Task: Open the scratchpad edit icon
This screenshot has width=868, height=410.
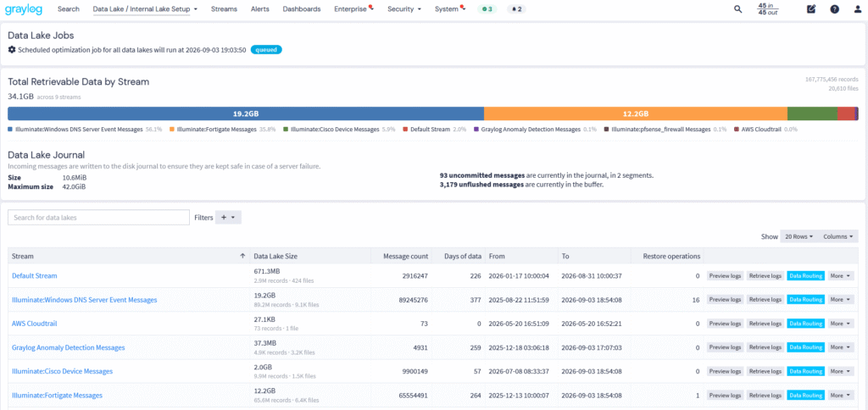Action: pos(811,8)
